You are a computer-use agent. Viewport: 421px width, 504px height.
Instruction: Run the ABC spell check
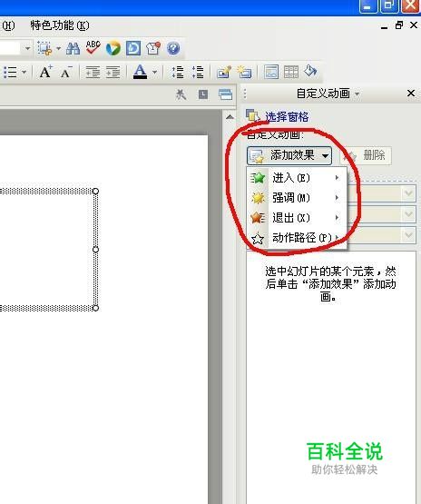(x=93, y=48)
